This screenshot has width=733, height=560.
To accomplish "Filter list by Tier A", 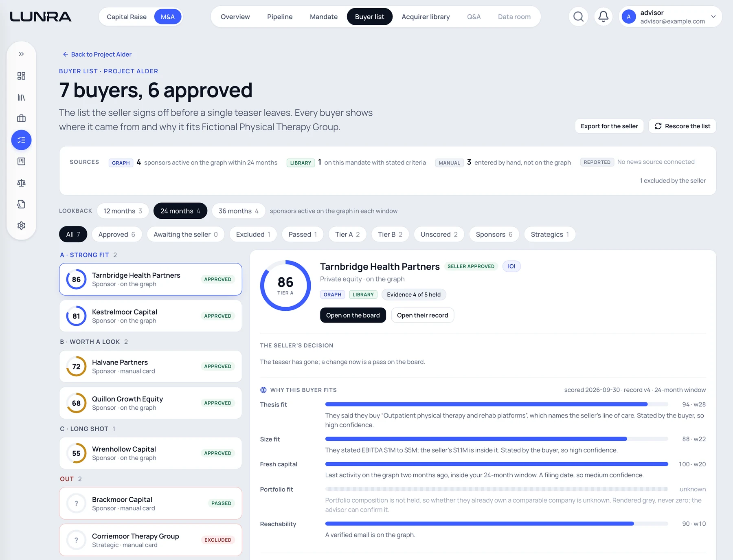I will point(347,234).
